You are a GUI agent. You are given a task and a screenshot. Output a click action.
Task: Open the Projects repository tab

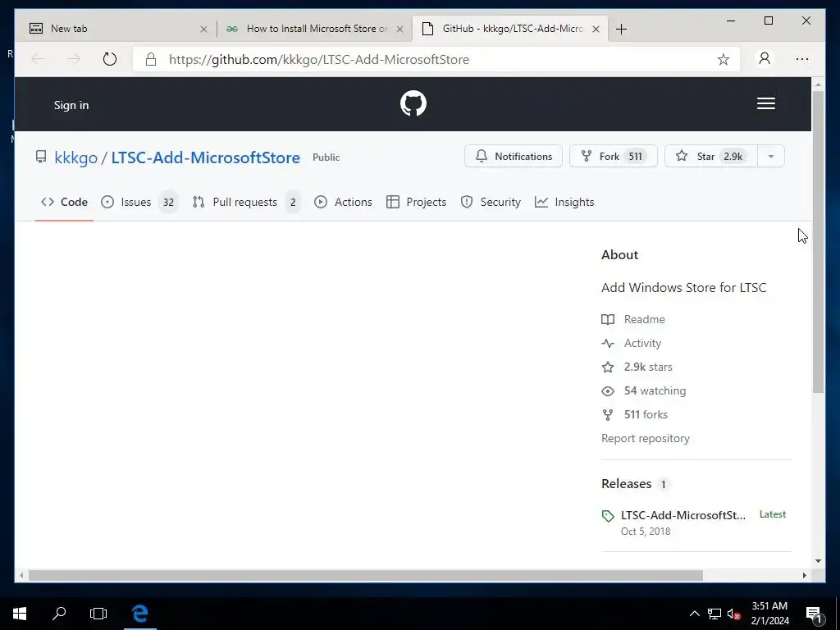(416, 202)
